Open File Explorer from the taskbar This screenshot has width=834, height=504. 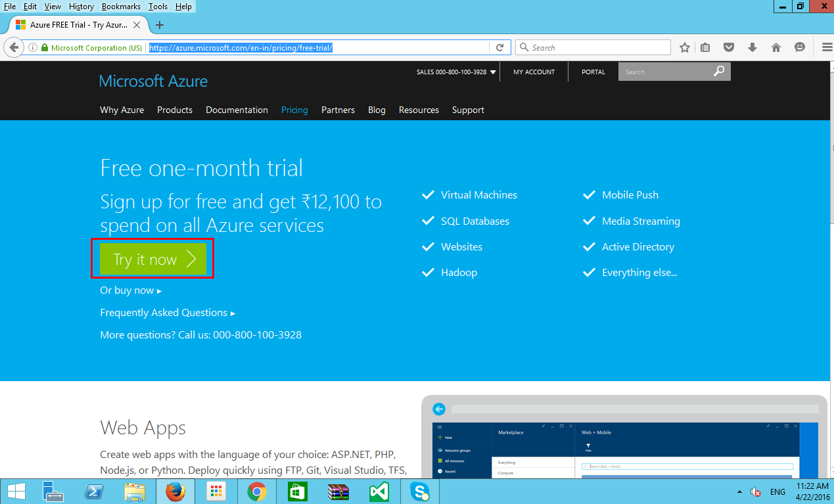135,491
